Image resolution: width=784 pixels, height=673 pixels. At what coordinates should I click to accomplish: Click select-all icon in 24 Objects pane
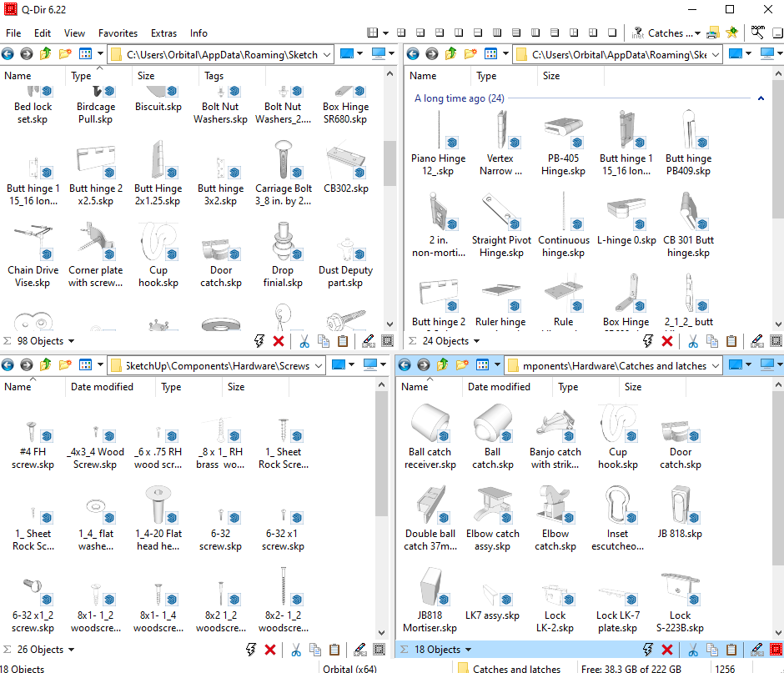click(776, 341)
